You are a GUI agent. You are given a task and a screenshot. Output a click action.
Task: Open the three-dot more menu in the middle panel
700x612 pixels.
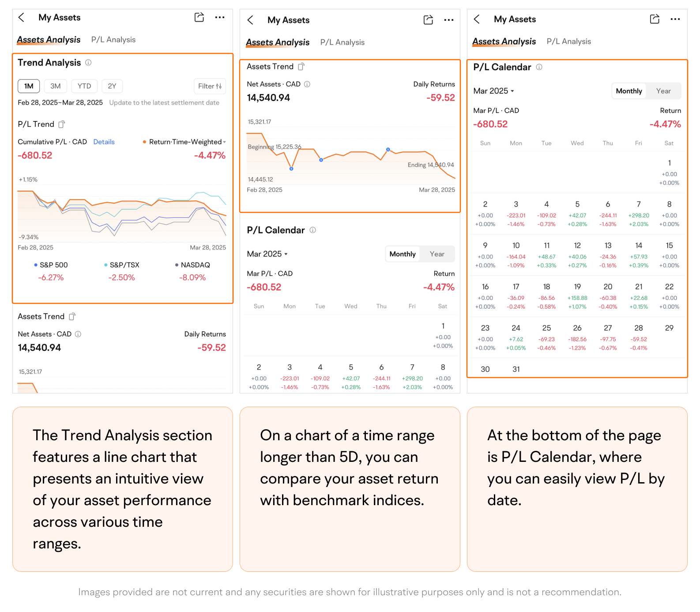(448, 20)
